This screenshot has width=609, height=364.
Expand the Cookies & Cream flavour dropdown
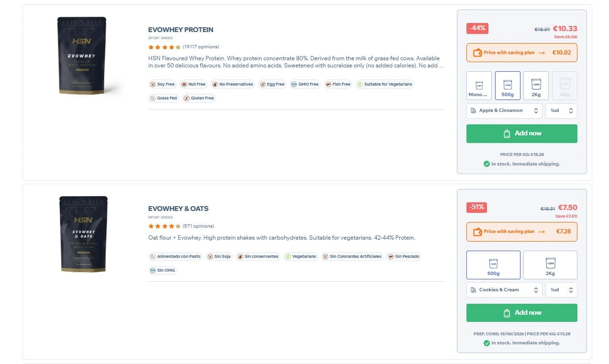(x=504, y=290)
